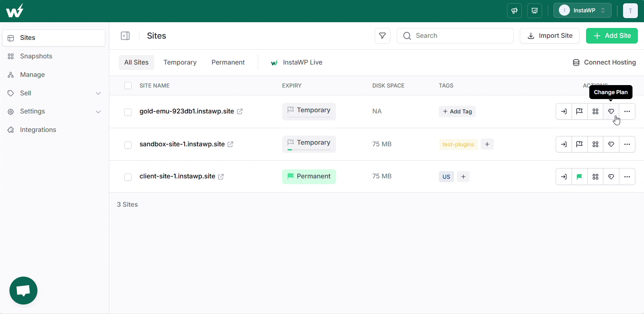Change plan diamond icon for sandbox-site-1
Viewport: 644px width, 314px height.
(611, 144)
